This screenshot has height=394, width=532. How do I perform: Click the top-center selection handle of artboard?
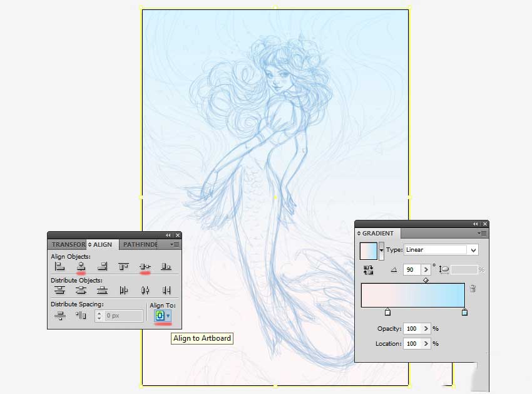275,7
